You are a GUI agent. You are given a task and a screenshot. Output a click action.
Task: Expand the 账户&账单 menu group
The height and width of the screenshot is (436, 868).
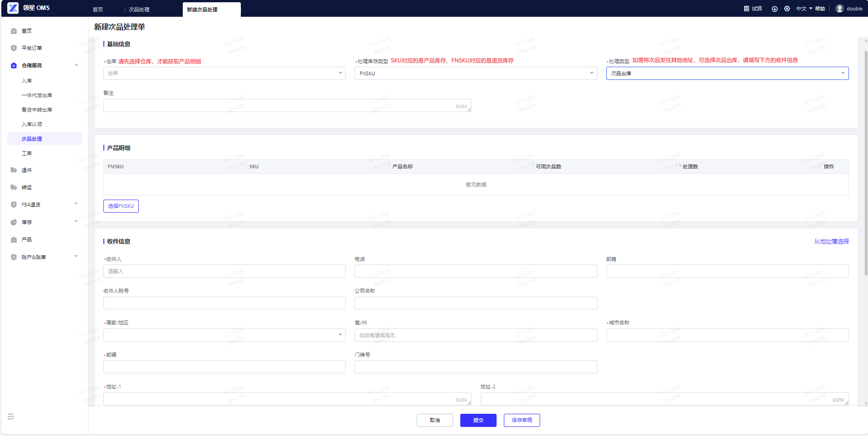point(76,256)
